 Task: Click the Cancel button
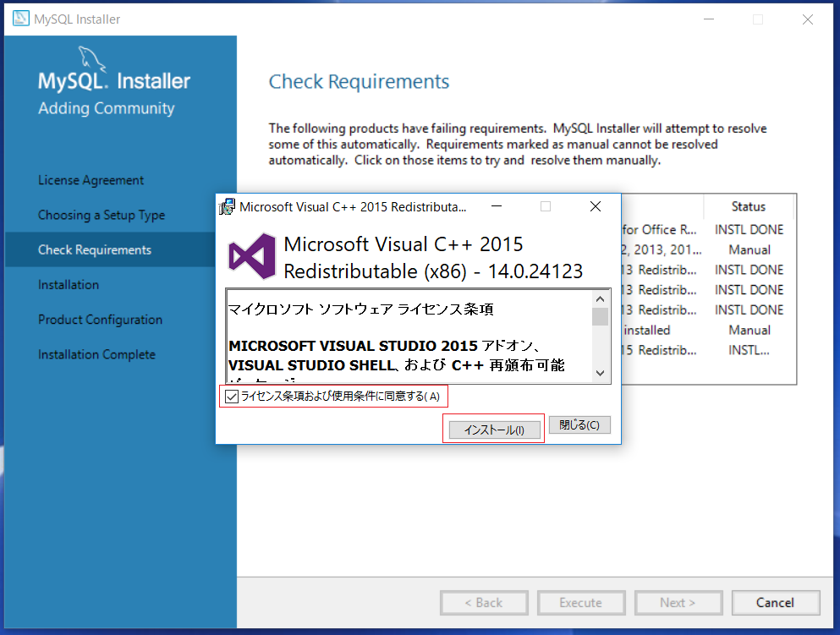pos(775,603)
